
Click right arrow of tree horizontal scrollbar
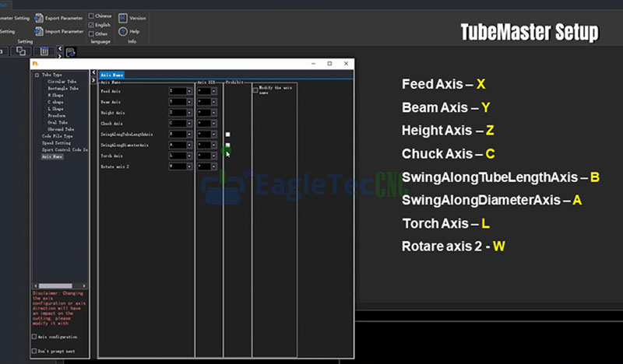point(84,285)
